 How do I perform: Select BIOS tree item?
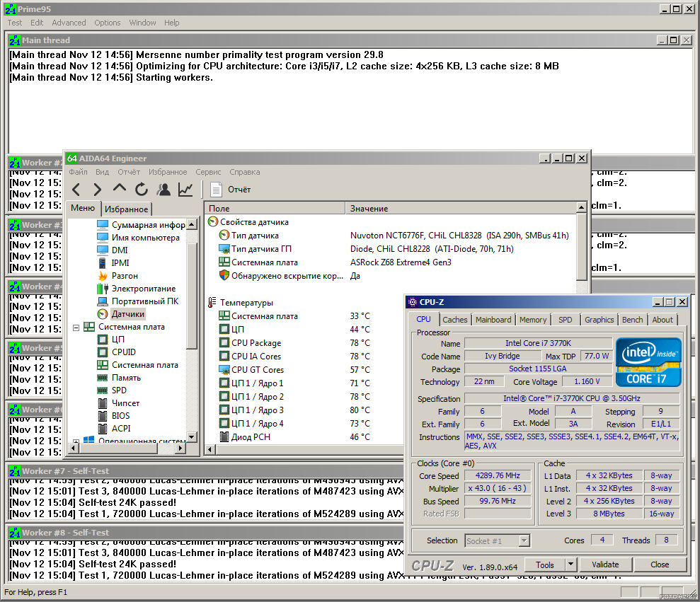113,415
